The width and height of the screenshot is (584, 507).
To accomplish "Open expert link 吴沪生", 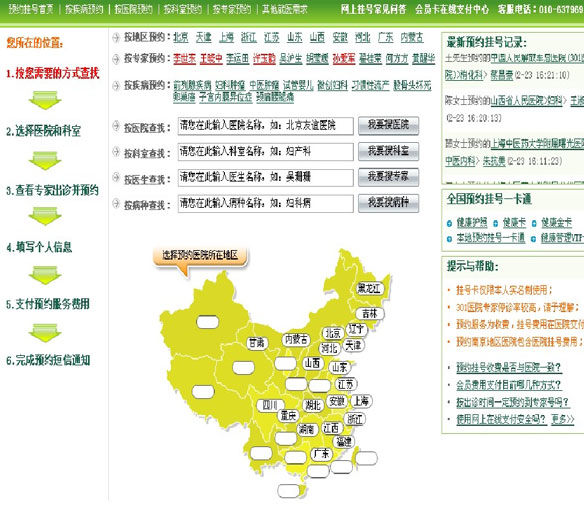I will (291, 58).
